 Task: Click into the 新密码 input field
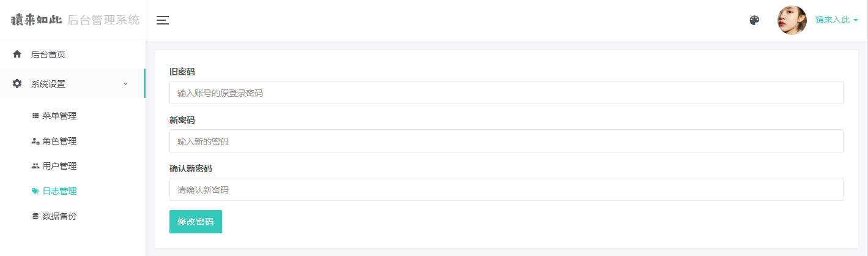[506, 141]
